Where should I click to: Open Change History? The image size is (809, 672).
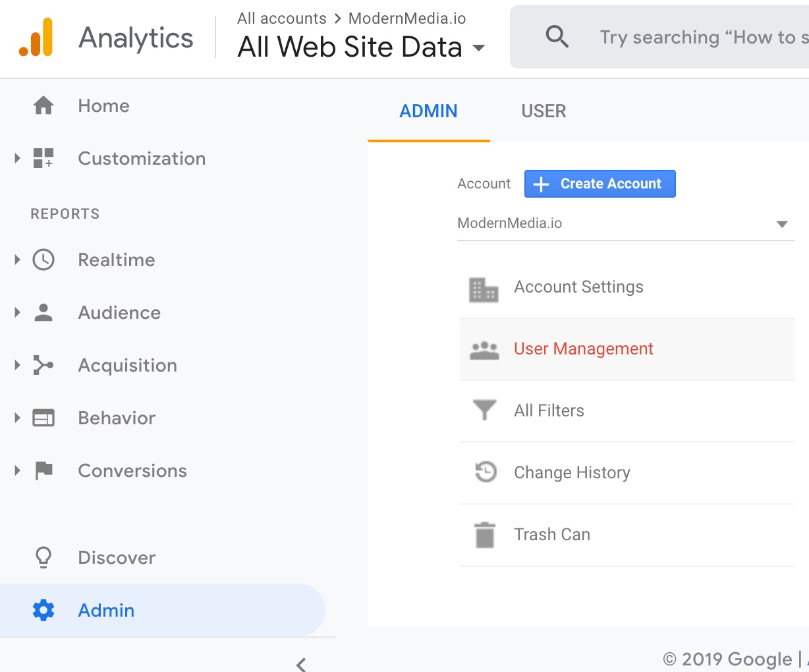click(x=627, y=473)
